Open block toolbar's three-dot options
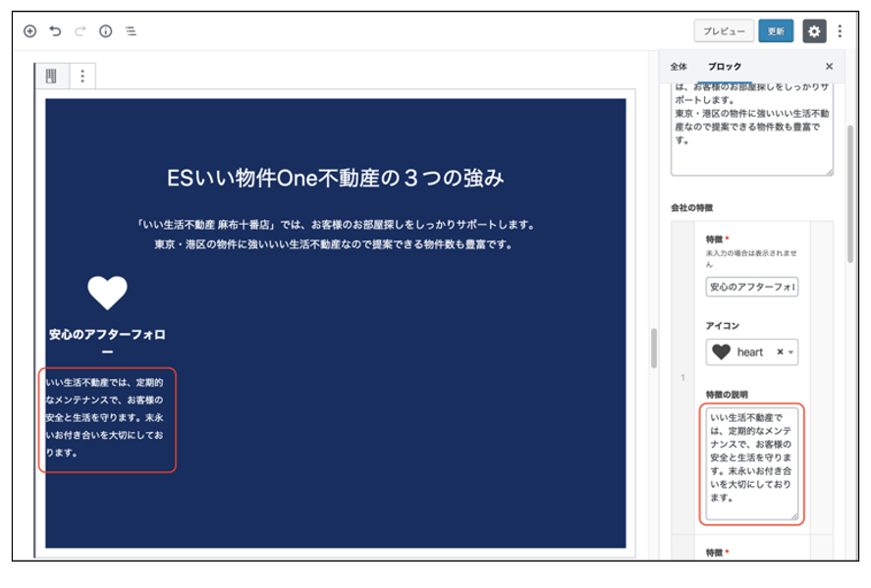871x588 pixels. click(x=82, y=76)
